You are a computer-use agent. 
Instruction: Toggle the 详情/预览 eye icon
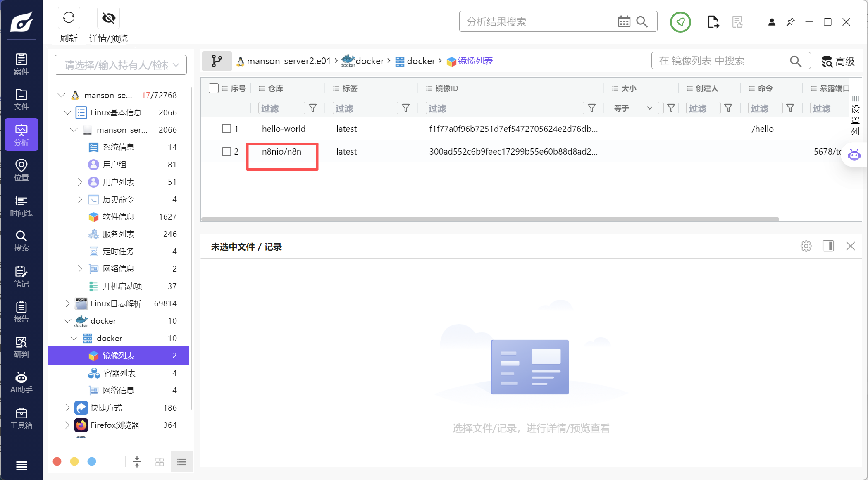coord(108,18)
